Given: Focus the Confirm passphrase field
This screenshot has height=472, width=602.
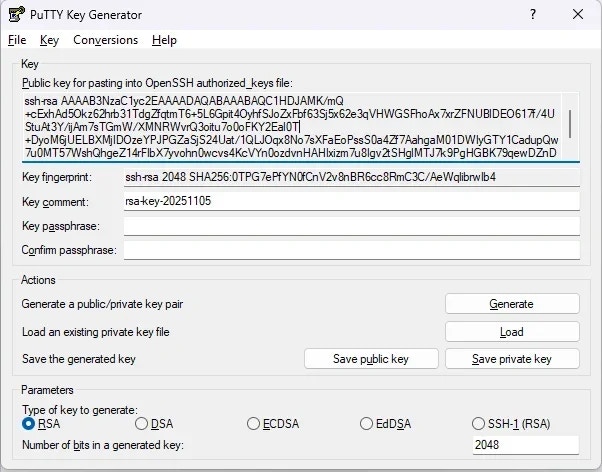Looking at the screenshot, I should tap(352, 250).
